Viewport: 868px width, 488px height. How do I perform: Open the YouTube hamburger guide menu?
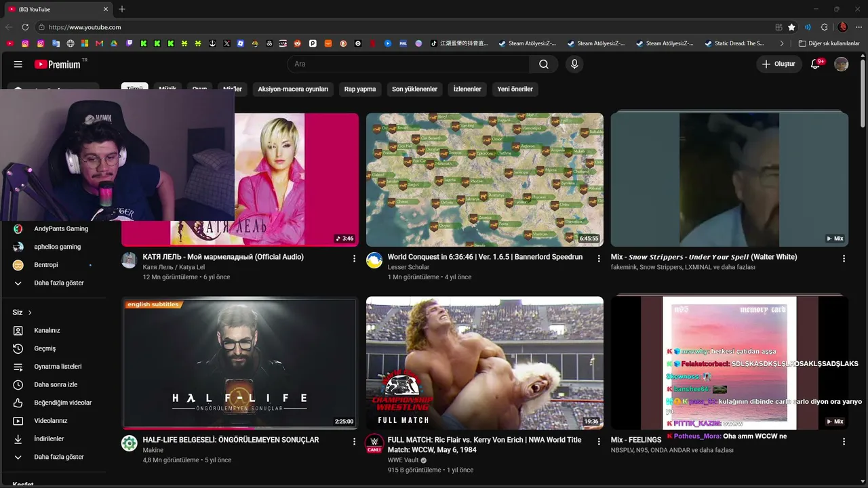pos(18,64)
